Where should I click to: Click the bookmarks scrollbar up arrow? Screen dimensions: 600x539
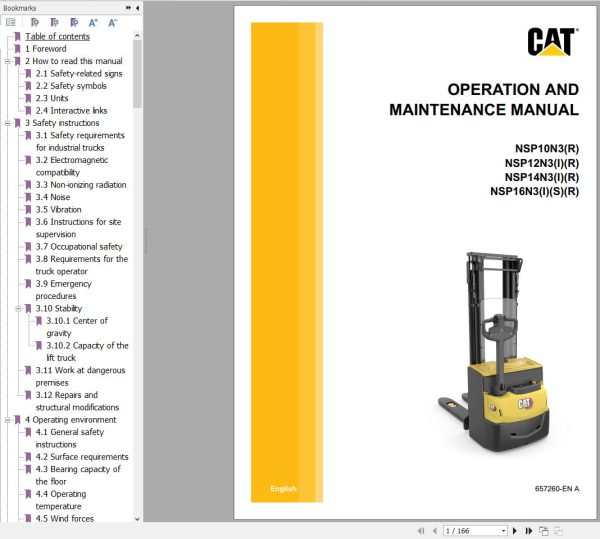click(x=137, y=36)
